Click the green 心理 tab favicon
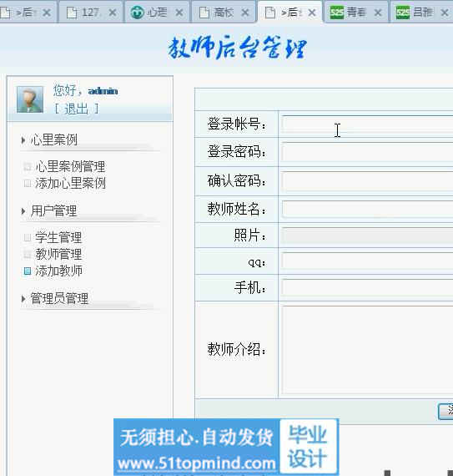 (x=138, y=13)
